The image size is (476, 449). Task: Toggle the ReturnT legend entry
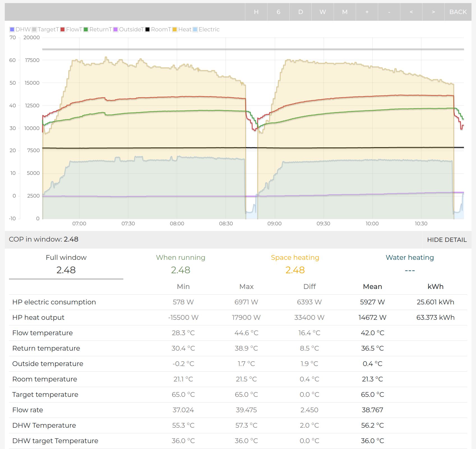click(x=98, y=29)
